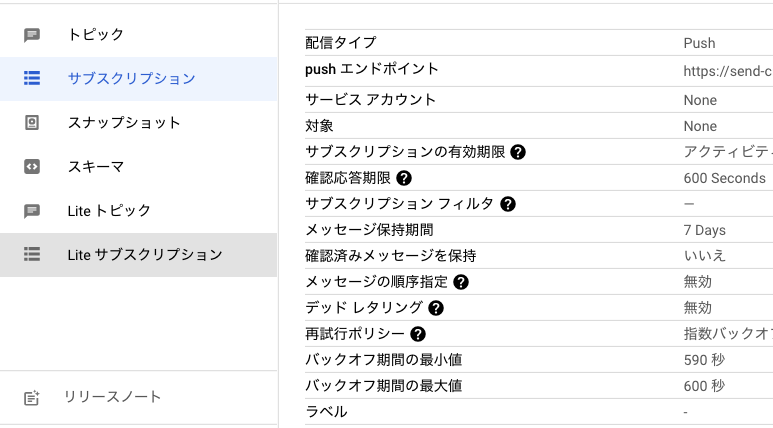The width and height of the screenshot is (773, 428).
Task: Click help icon next to メッセージの順序指定
Action: tap(461, 282)
